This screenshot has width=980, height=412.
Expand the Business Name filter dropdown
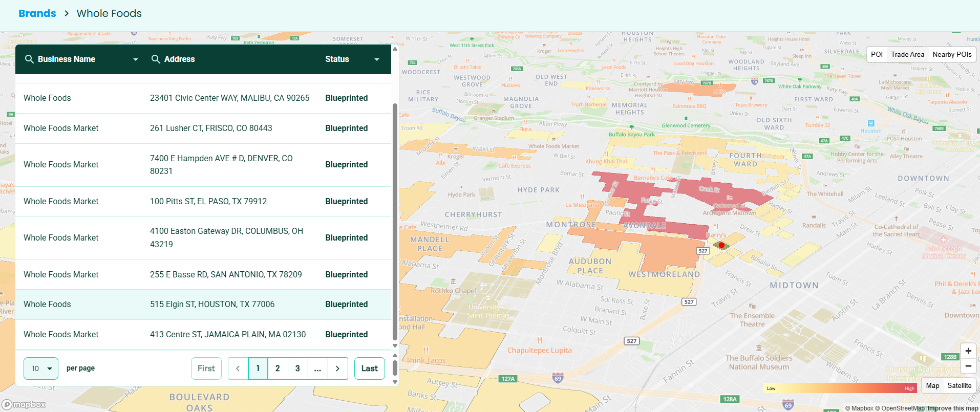click(136, 59)
